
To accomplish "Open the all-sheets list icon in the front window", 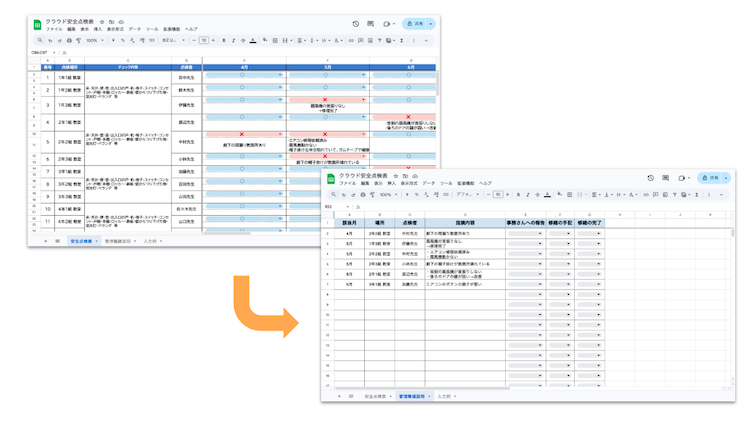I will tap(350, 396).
